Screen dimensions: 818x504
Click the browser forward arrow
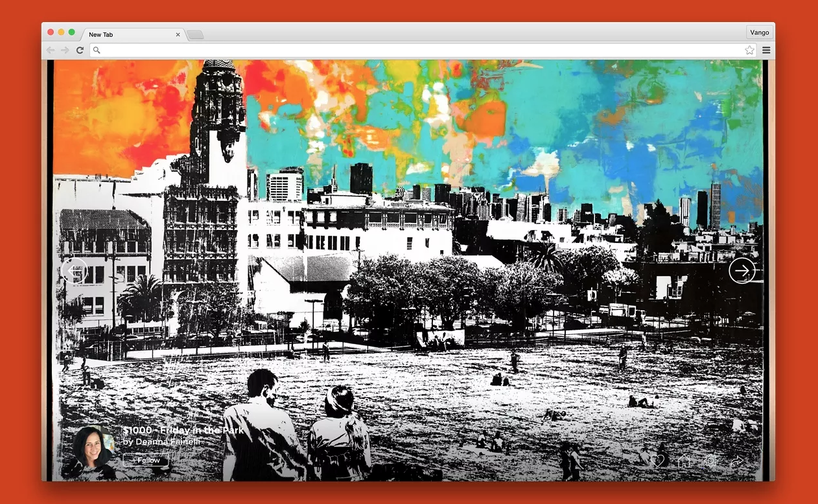pos(65,50)
